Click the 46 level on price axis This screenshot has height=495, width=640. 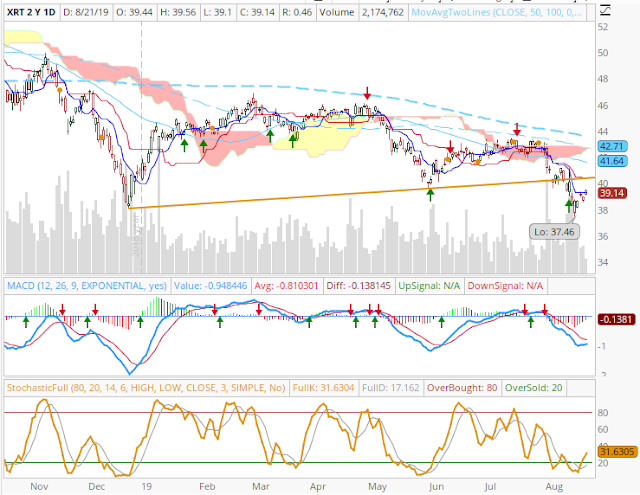coord(603,106)
